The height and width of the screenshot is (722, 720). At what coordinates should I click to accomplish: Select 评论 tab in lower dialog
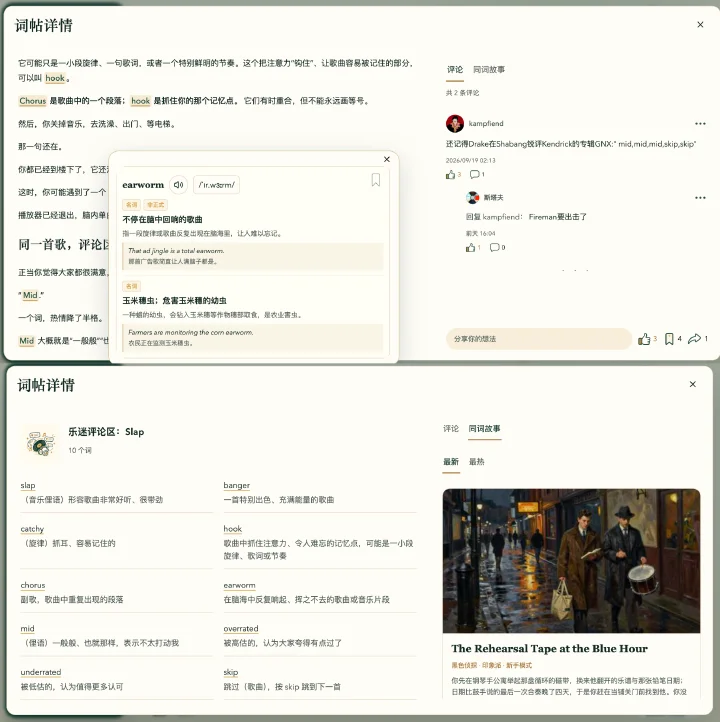(451, 429)
